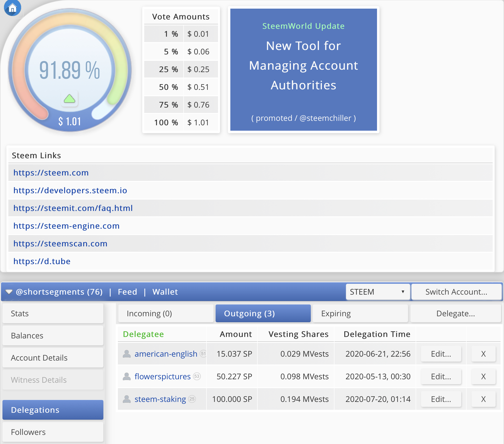Click the green up arrow in voting gauge
504x444 pixels.
click(70, 99)
